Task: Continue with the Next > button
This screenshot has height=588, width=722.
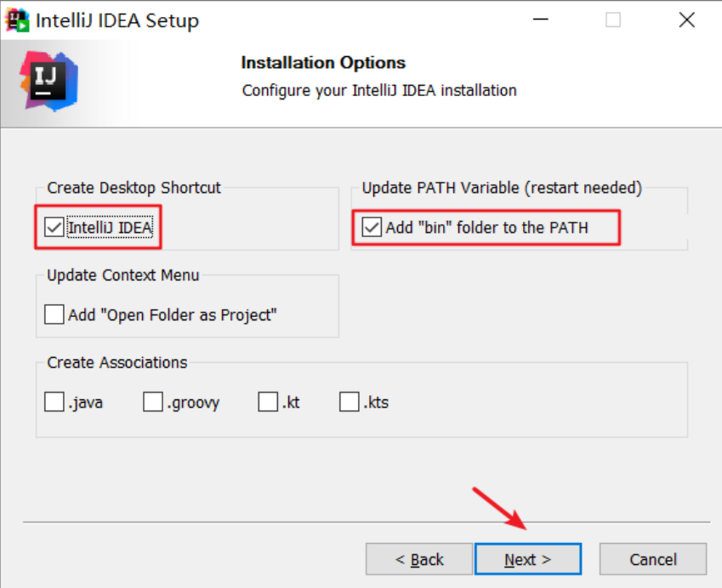Action: pyautogui.click(x=528, y=559)
